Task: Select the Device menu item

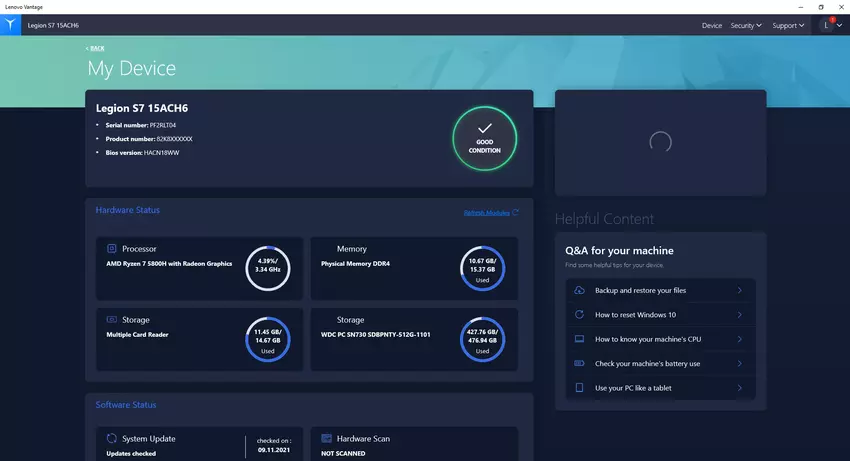Action: click(x=711, y=25)
